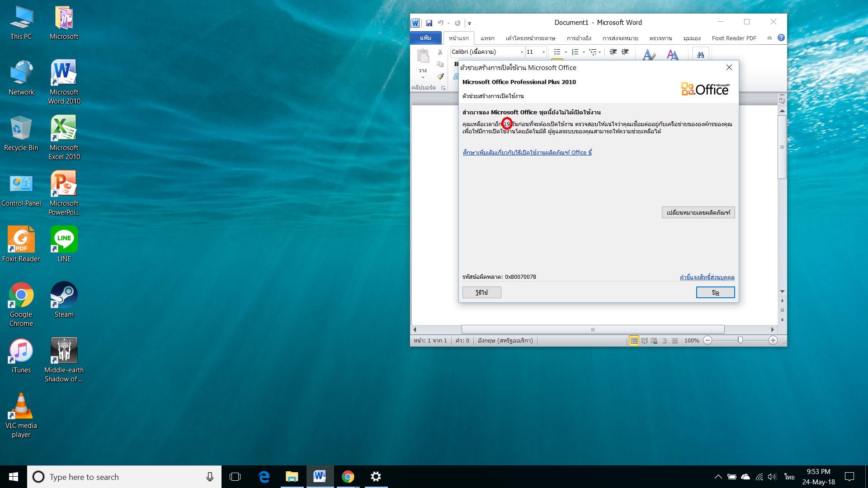868x488 pixels.
Task: Open the blue แฟ้ม (File) tab
Action: (x=426, y=38)
